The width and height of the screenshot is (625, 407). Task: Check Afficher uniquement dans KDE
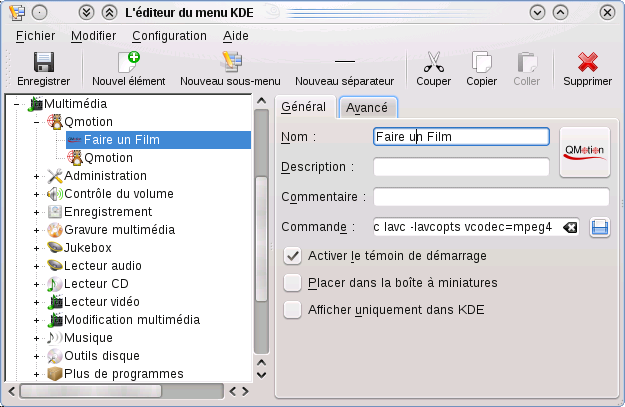293,310
